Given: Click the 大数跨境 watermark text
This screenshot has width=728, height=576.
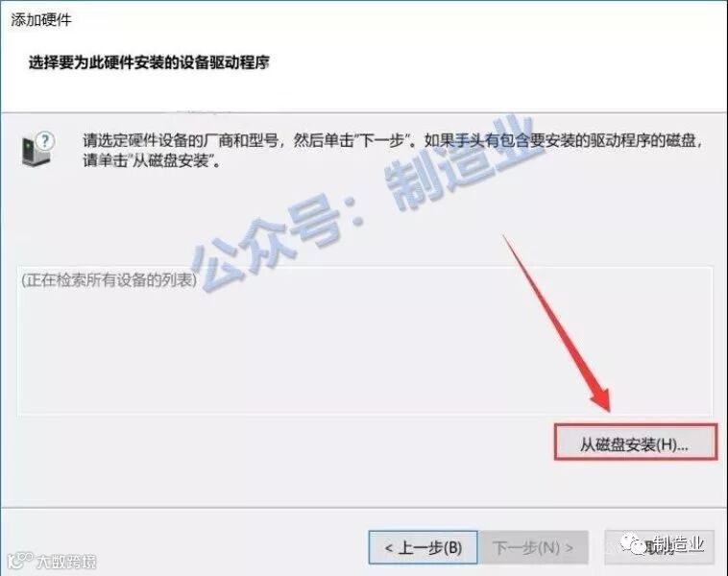Looking at the screenshot, I should coord(67,562).
